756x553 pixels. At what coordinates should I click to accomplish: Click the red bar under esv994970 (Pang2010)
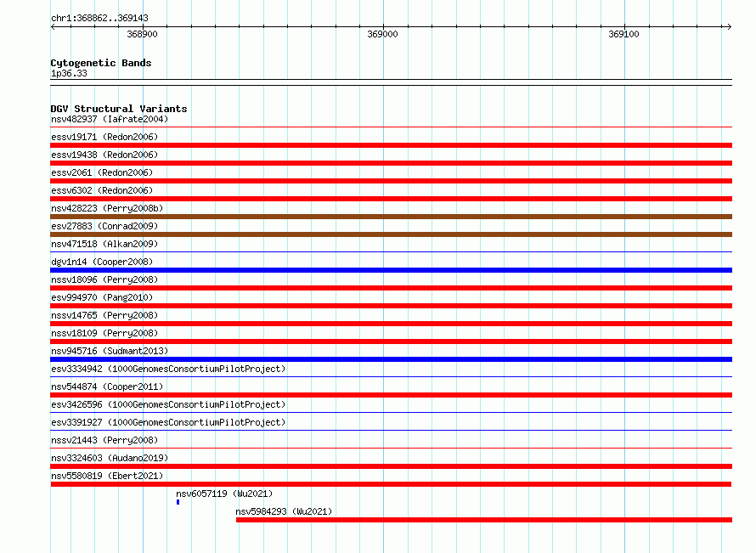click(391, 306)
